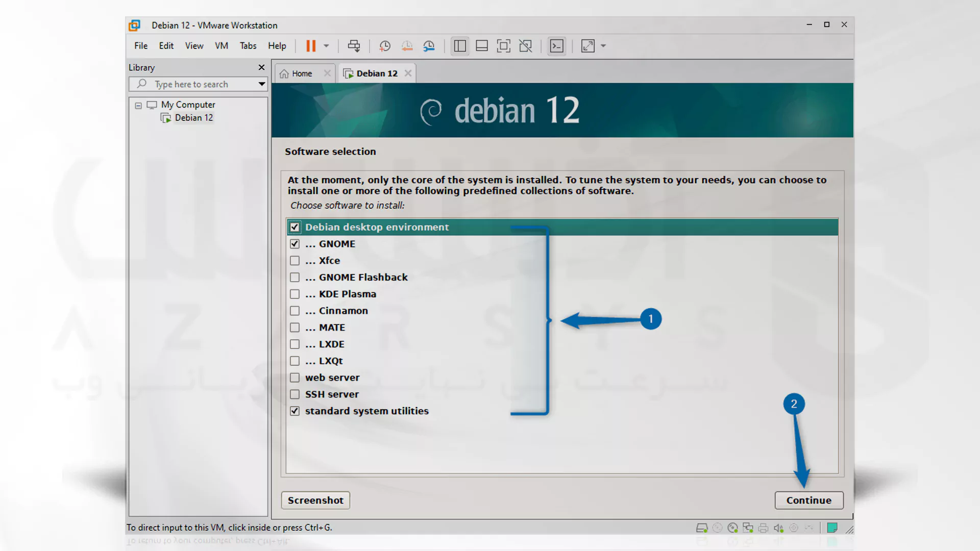The width and height of the screenshot is (980, 551).
Task: Open the VM menu
Action: pyautogui.click(x=221, y=46)
